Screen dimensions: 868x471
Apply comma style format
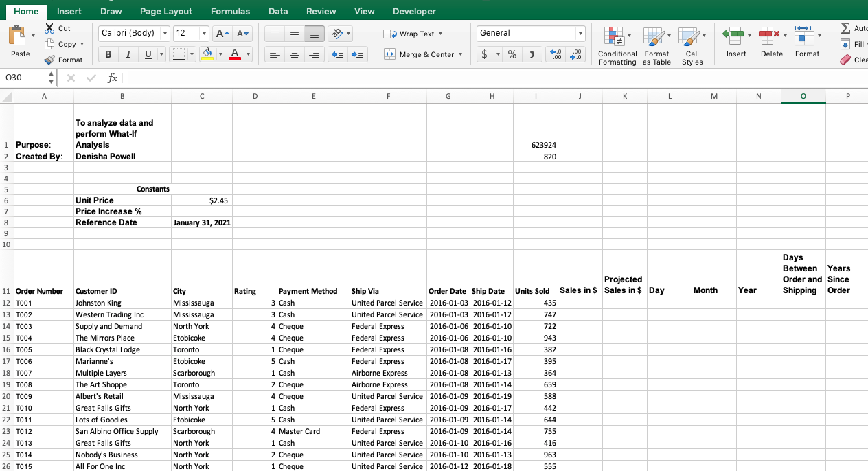click(532, 54)
